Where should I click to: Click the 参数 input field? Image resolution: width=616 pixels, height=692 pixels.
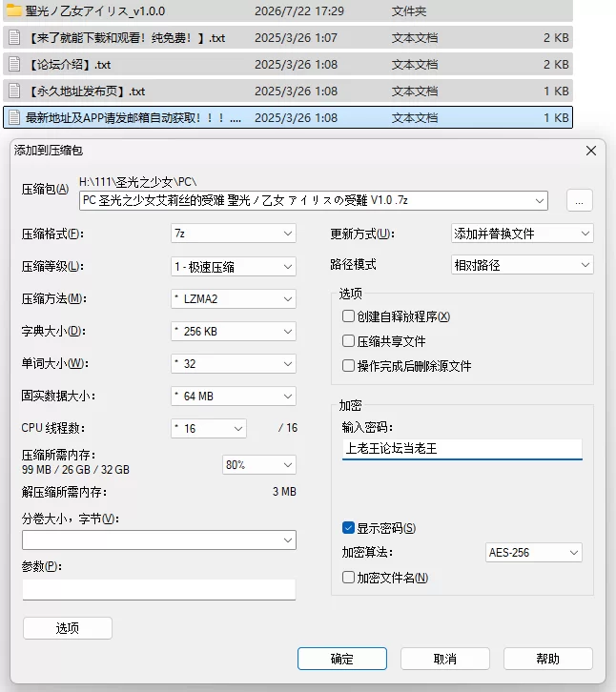pos(159,590)
